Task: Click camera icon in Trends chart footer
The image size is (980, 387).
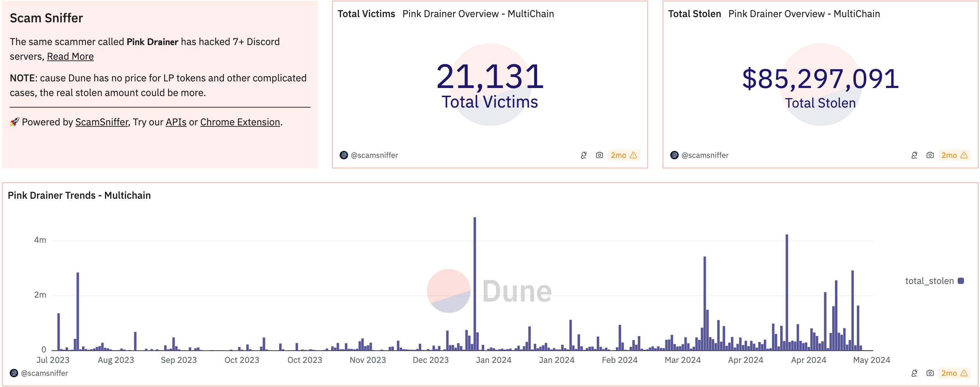Action: click(930, 373)
